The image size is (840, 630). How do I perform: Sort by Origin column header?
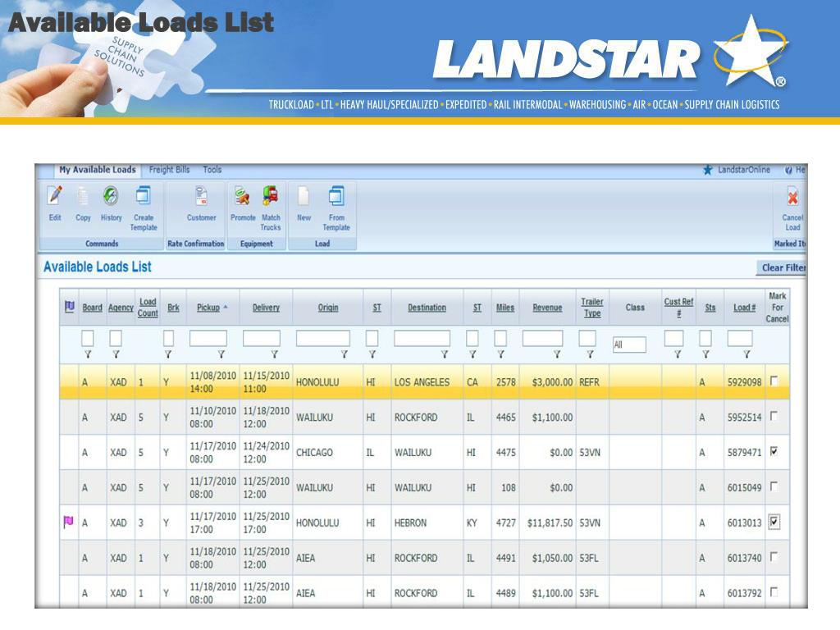click(x=328, y=308)
